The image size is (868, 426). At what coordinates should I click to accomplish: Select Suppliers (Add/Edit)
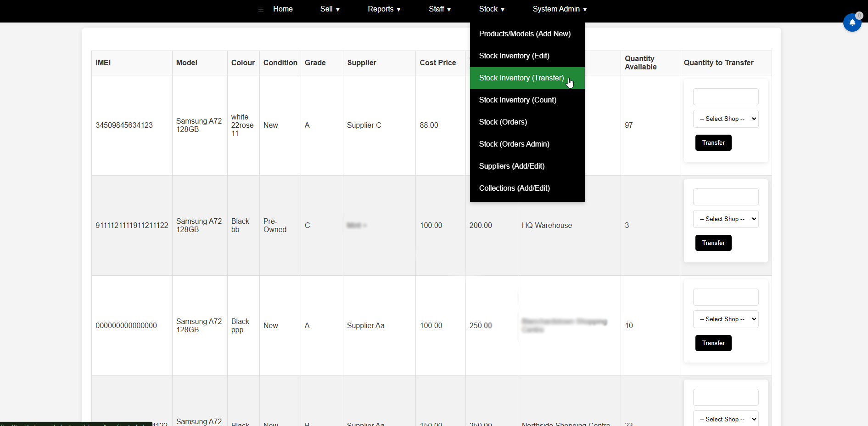[x=527, y=166]
